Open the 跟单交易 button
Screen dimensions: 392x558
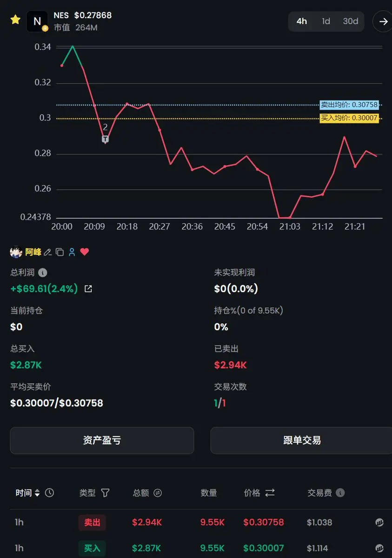tap(301, 440)
